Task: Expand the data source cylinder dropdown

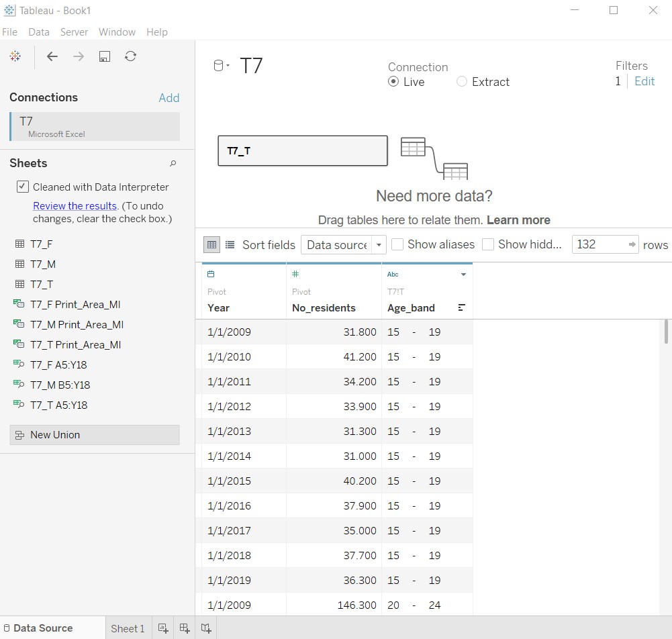Action: coord(221,66)
